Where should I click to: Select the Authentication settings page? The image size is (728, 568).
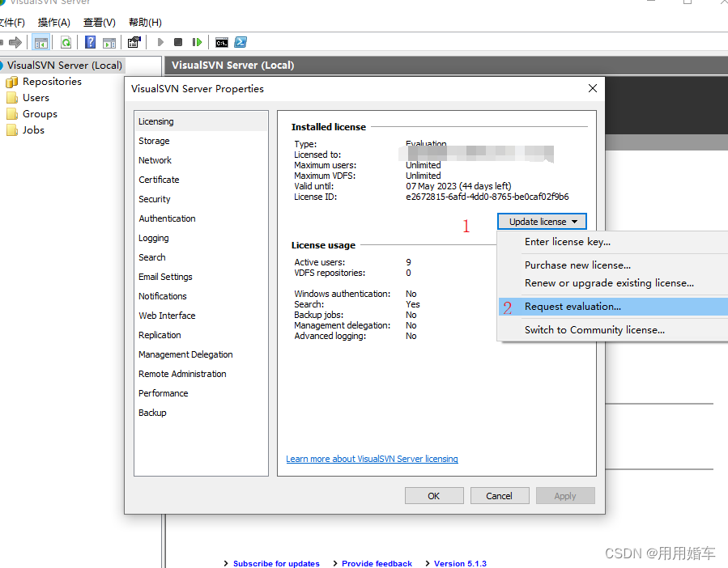[x=201, y=218]
